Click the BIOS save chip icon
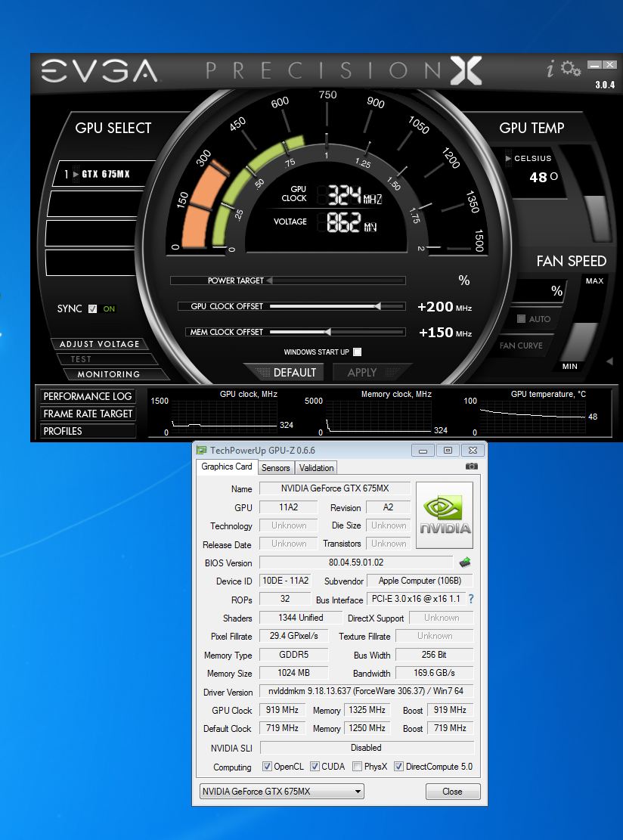Screen dimensions: 623x840 [x=464, y=562]
